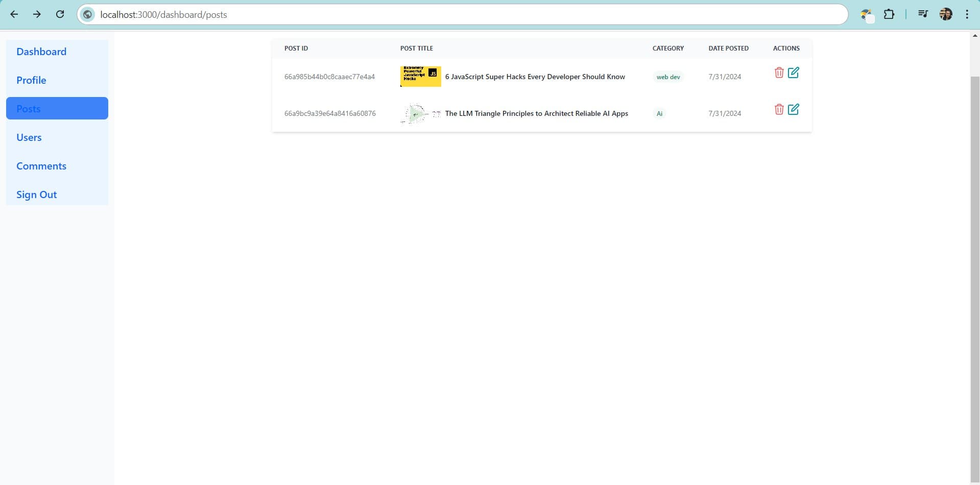Click the browser profile avatar
980x485 pixels.
tap(946, 14)
